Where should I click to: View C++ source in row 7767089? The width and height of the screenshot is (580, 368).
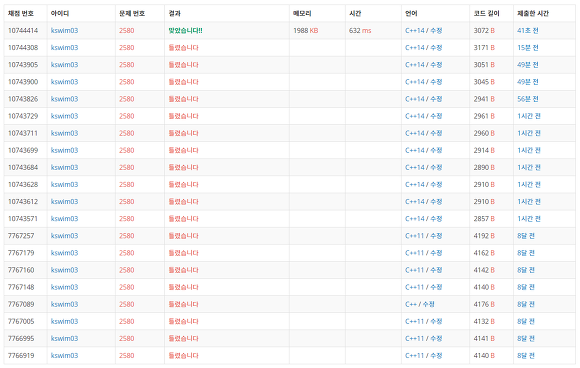[x=411, y=304]
